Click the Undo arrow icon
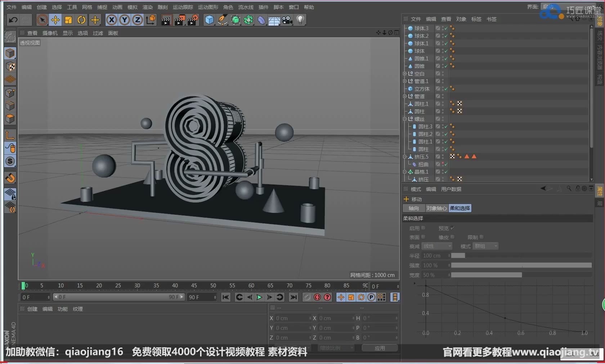 (13, 20)
